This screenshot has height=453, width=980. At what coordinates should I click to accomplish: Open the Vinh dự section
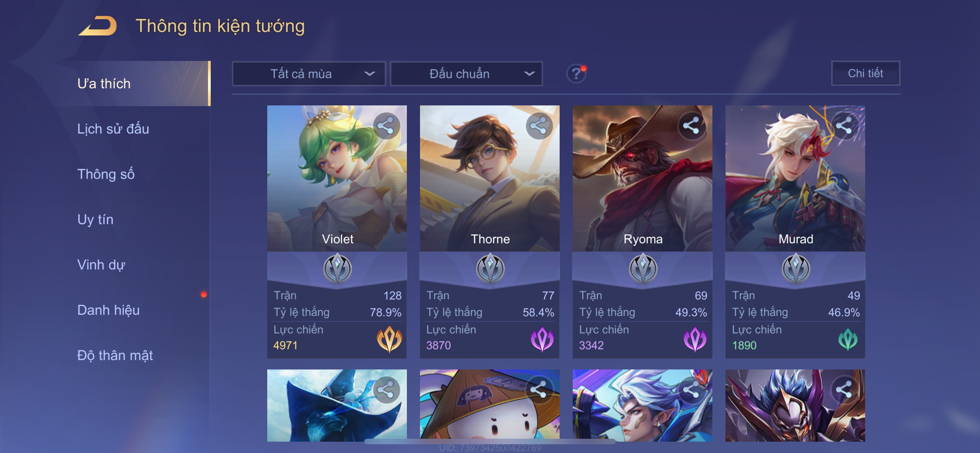tap(101, 264)
